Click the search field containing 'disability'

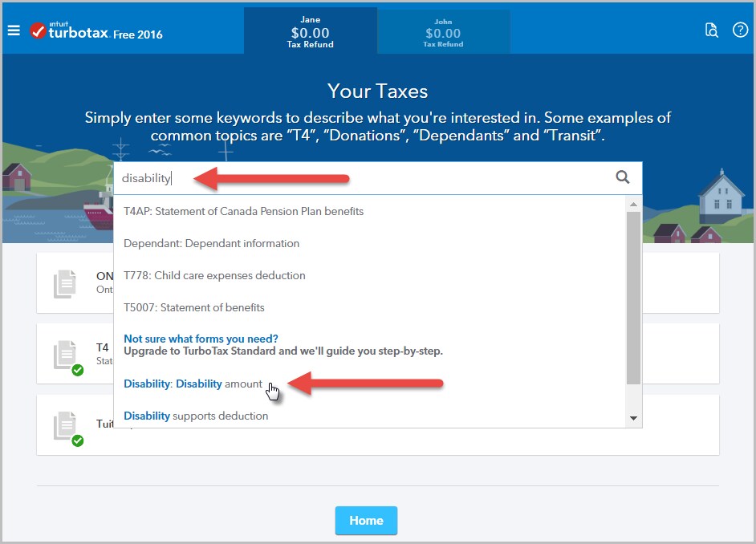click(378, 178)
